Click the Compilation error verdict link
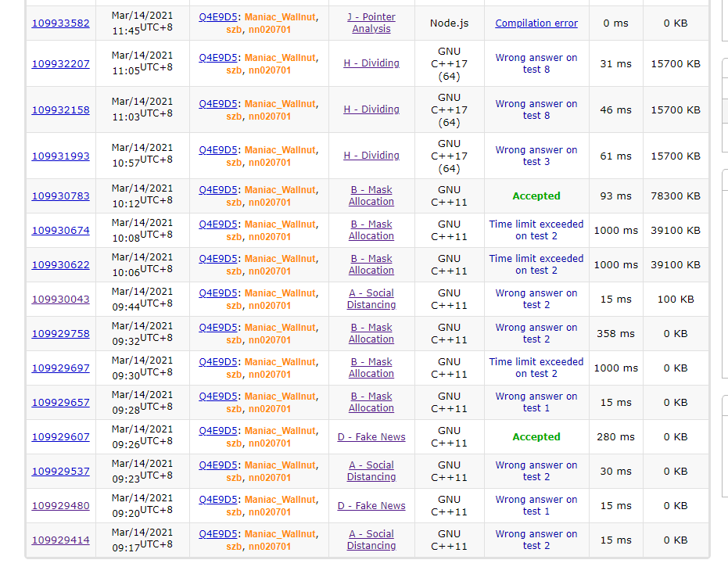The height and width of the screenshot is (567, 728). tap(536, 23)
